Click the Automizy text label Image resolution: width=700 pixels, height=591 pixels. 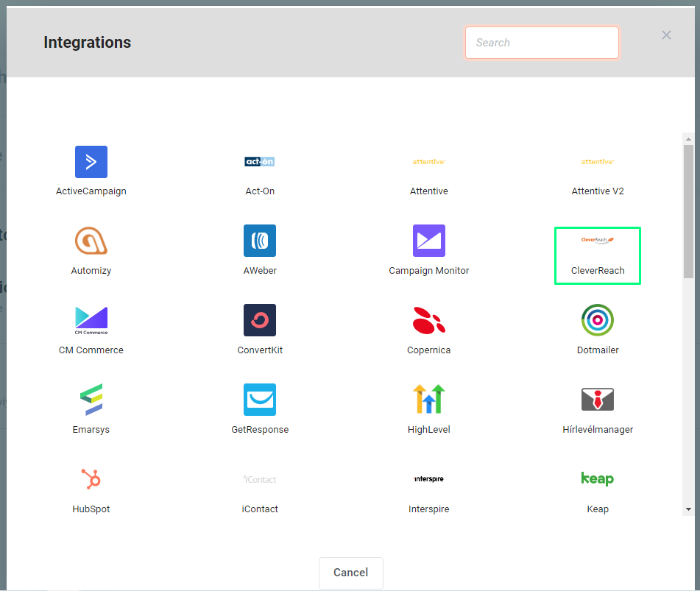91,271
